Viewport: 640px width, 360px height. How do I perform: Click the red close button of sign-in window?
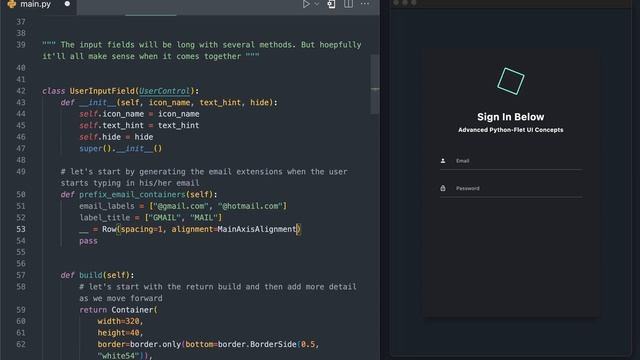coord(396,2)
